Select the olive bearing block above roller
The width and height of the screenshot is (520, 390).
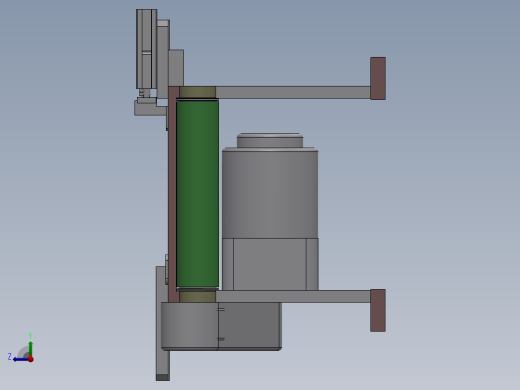tap(197, 92)
